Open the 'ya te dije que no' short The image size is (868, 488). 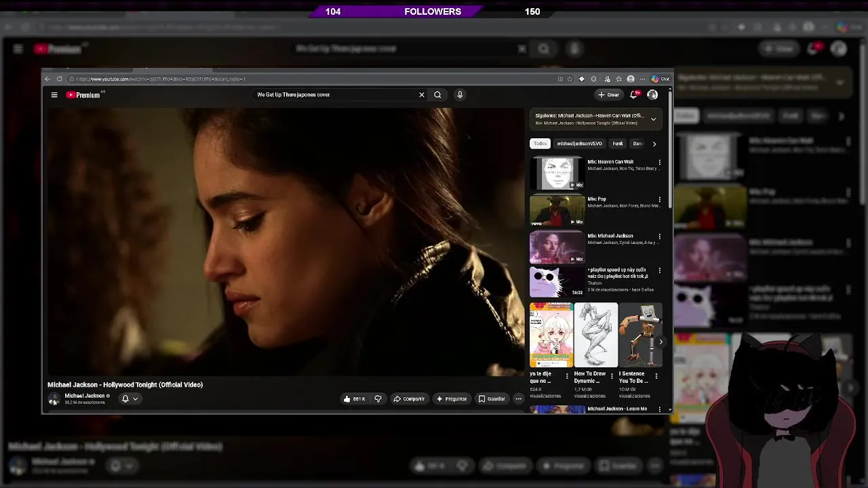pos(551,335)
